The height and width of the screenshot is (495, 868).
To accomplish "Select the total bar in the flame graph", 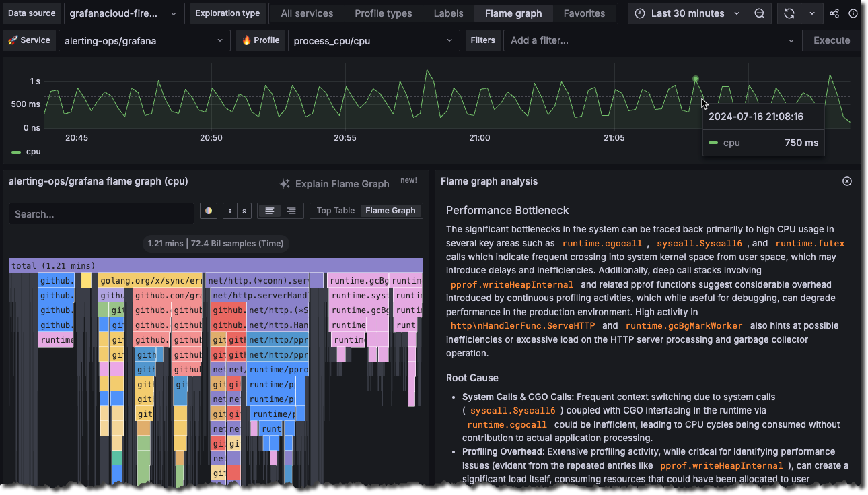I will pos(215,265).
